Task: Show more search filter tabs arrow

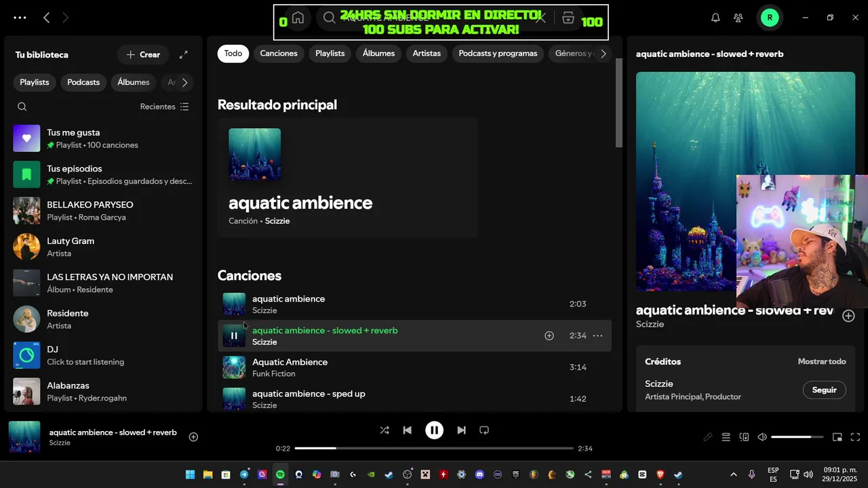Action: pyautogui.click(x=603, y=54)
